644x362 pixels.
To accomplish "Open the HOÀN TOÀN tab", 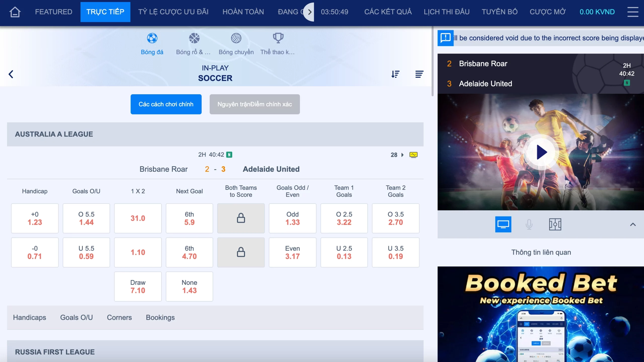I will click(x=243, y=12).
